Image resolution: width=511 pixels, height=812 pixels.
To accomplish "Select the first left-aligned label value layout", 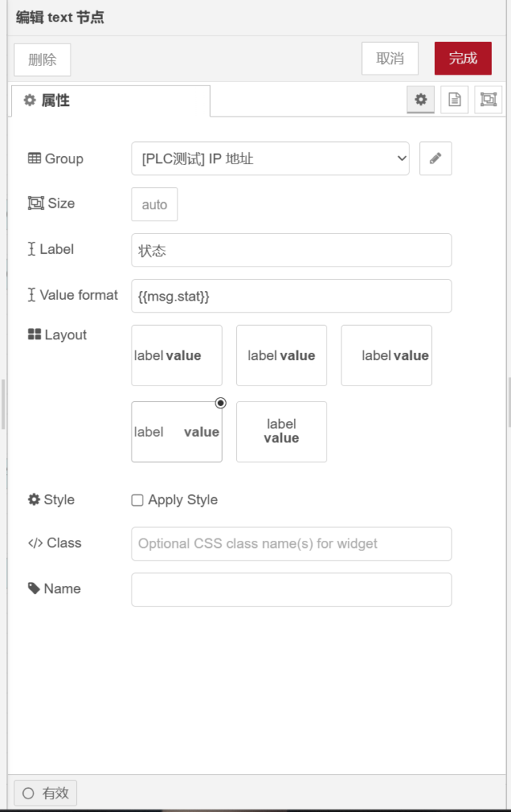I will coord(177,356).
